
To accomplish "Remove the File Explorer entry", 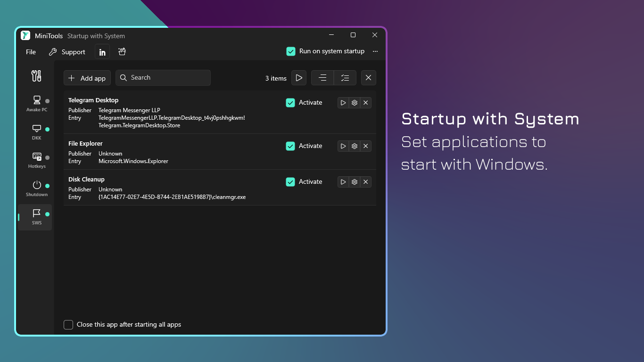I will tap(366, 146).
